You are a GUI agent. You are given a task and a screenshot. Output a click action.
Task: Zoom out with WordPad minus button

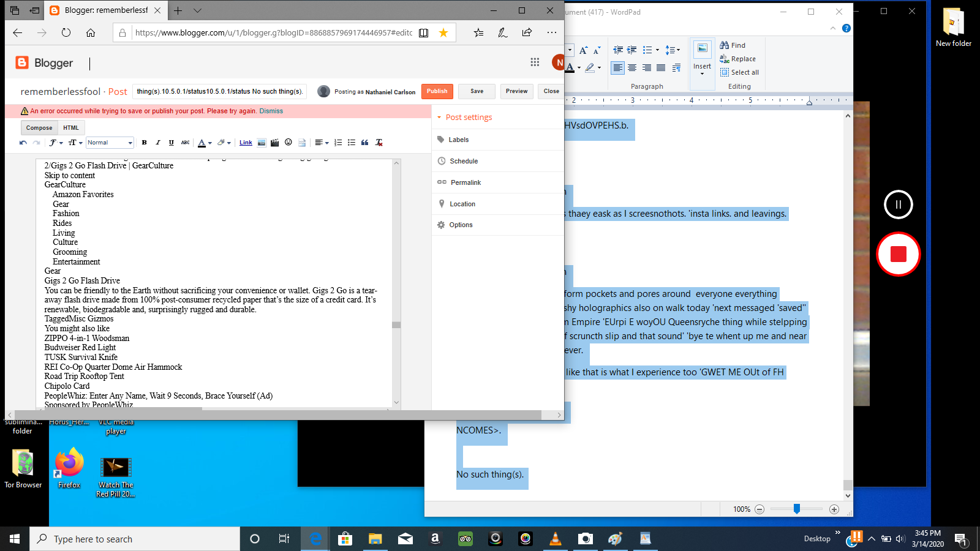click(759, 509)
